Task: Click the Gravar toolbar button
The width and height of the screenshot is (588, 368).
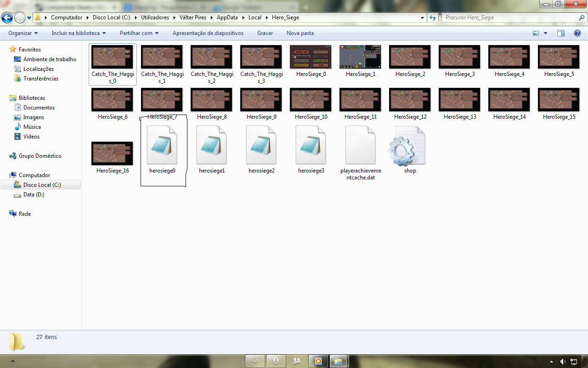Action: (265, 33)
